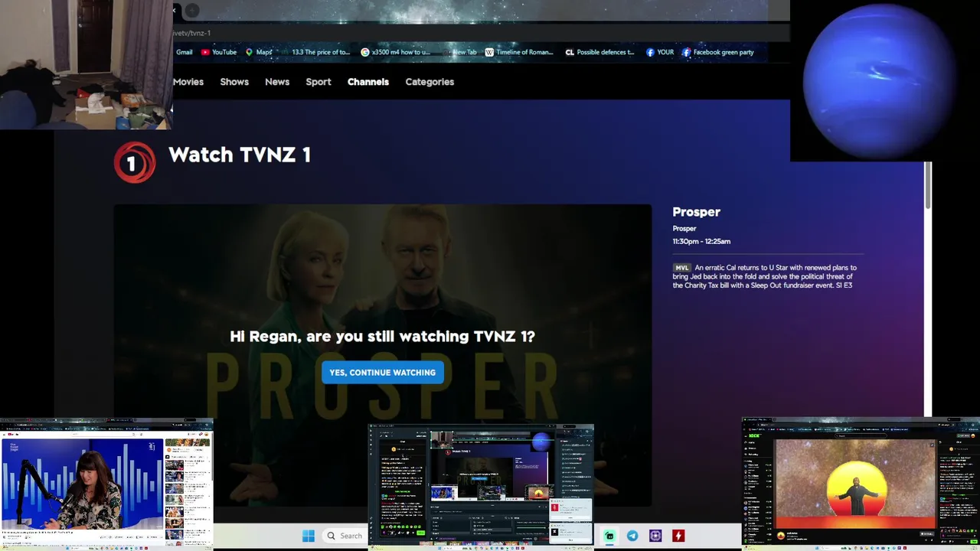This screenshot has width=980, height=551.
Task: Click the '11:30pm - 12:25am' time text
Action: [701, 241]
